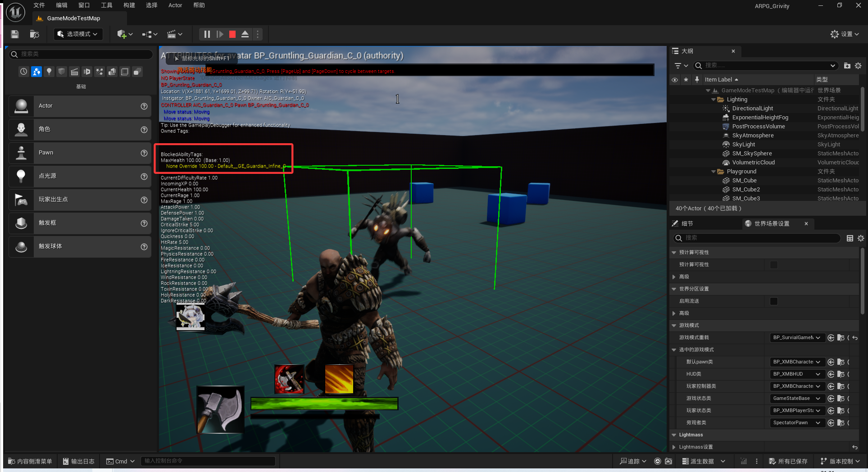
Task: Switch to the 细节 tab
Action: click(683, 224)
